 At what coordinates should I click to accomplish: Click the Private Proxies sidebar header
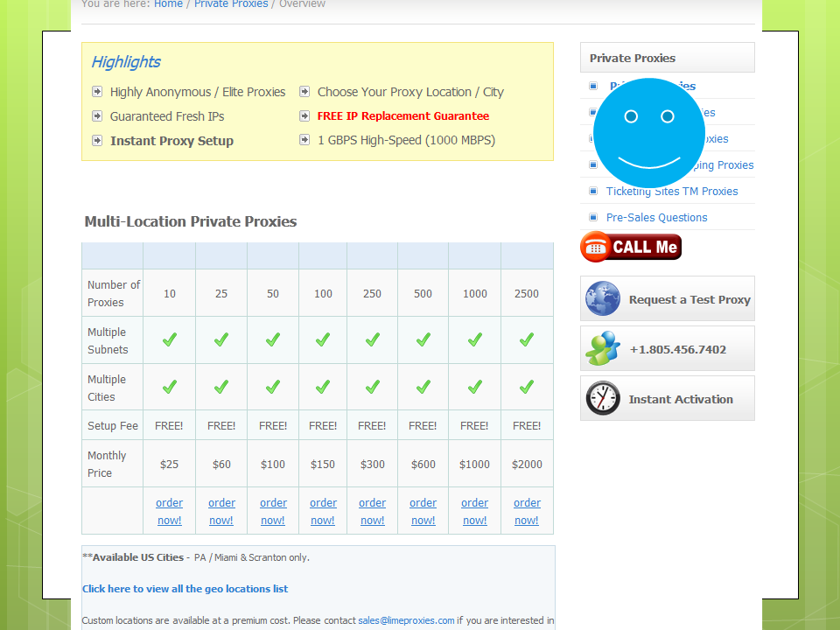(x=668, y=58)
